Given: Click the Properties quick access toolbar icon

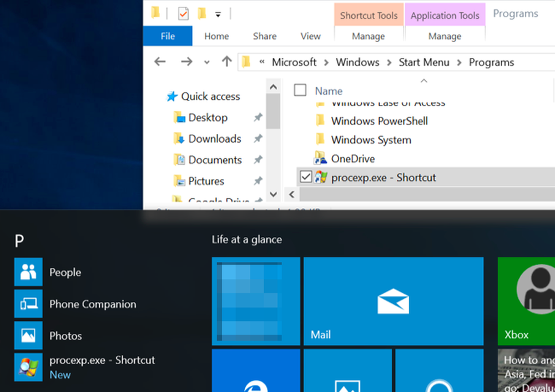Looking at the screenshot, I should (x=183, y=14).
